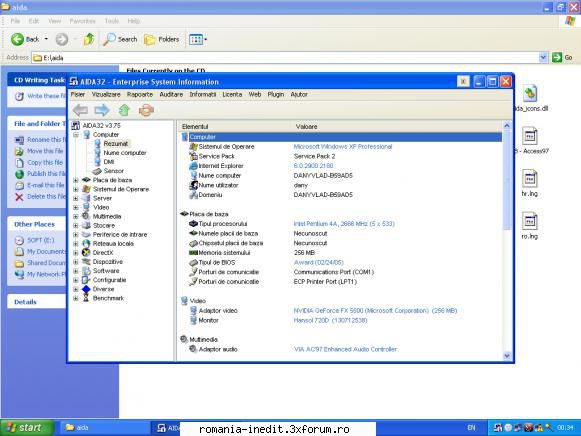Screen dimensions: 581x436
Task: Open the Vizualizare menu
Action: click(106, 94)
